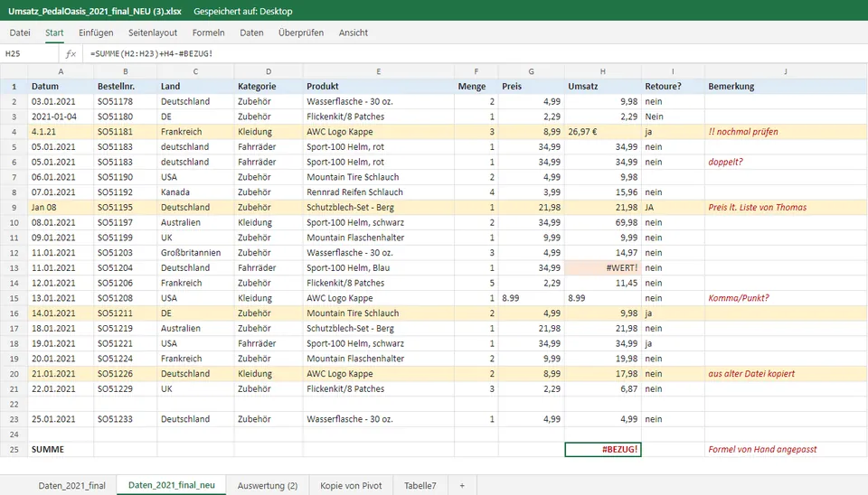
Task: Switch to the Seitenlayout tab
Action: coord(153,33)
